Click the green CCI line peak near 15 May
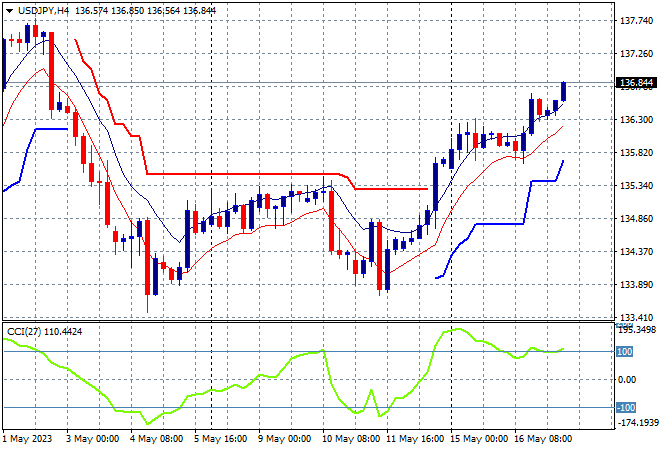This screenshot has height=450, width=660. click(x=458, y=329)
